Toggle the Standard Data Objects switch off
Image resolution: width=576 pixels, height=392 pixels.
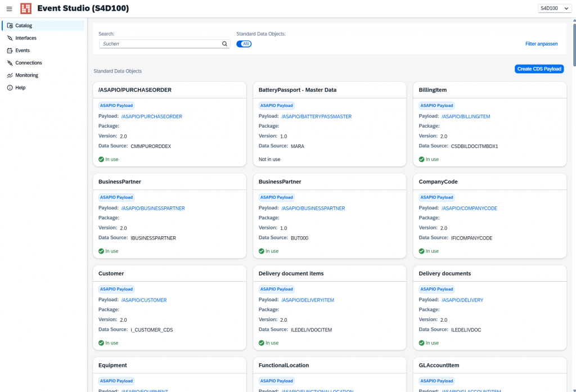coord(244,43)
